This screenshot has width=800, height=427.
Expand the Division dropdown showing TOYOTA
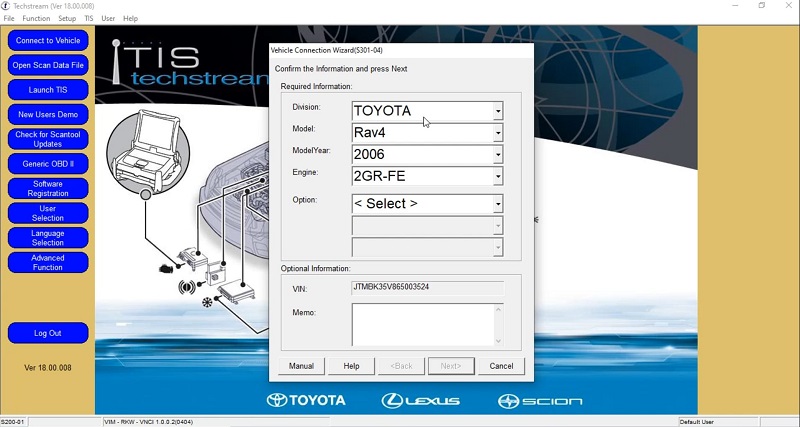tap(497, 111)
